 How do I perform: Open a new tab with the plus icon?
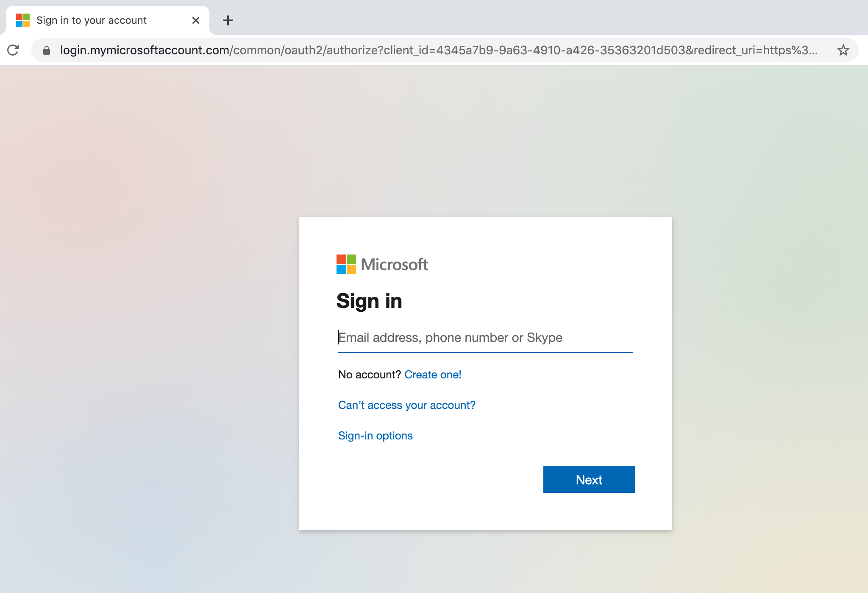click(228, 20)
